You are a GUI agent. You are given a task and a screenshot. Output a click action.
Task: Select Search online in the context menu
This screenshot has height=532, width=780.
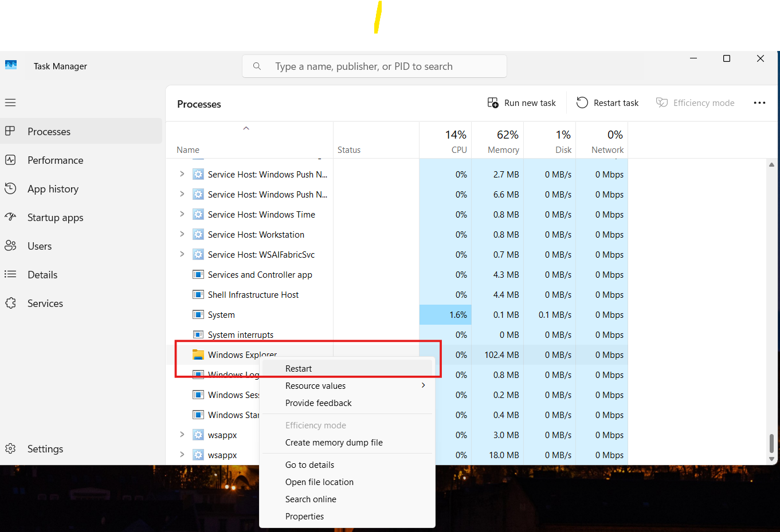pos(347,499)
